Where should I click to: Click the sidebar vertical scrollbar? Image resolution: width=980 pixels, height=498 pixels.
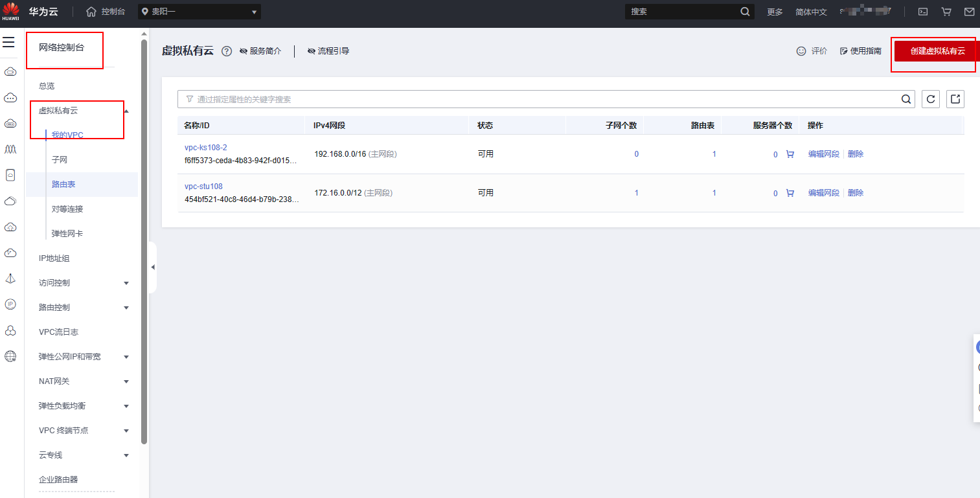pos(144,241)
